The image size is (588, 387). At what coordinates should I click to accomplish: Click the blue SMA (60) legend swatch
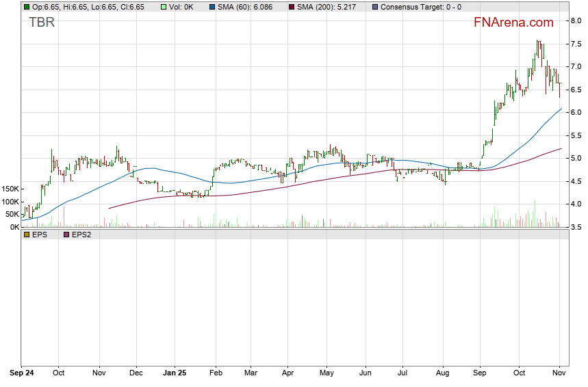pyautogui.click(x=212, y=7)
